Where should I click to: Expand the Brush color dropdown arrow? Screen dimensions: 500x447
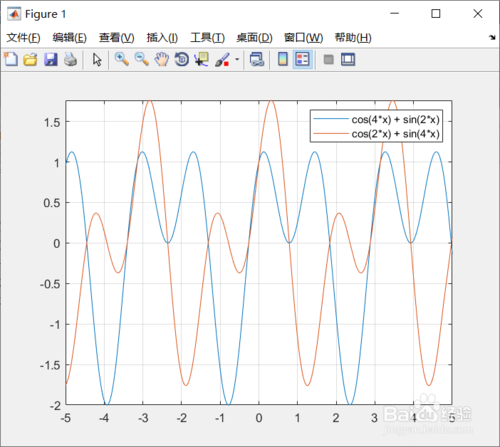click(x=237, y=60)
